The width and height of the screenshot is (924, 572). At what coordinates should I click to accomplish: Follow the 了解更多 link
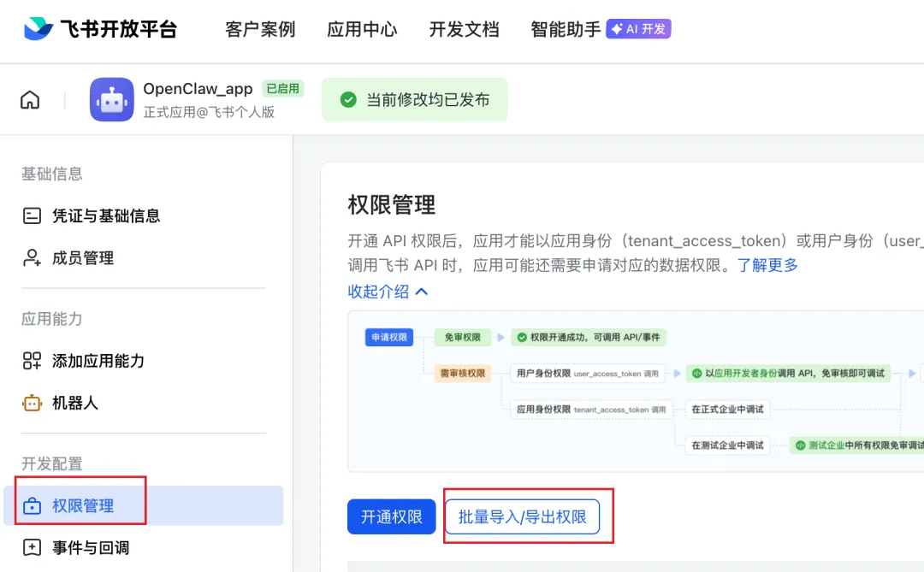(x=767, y=265)
